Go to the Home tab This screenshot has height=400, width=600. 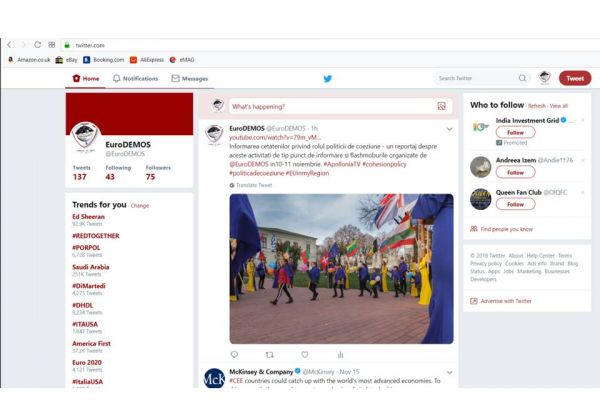coord(86,78)
